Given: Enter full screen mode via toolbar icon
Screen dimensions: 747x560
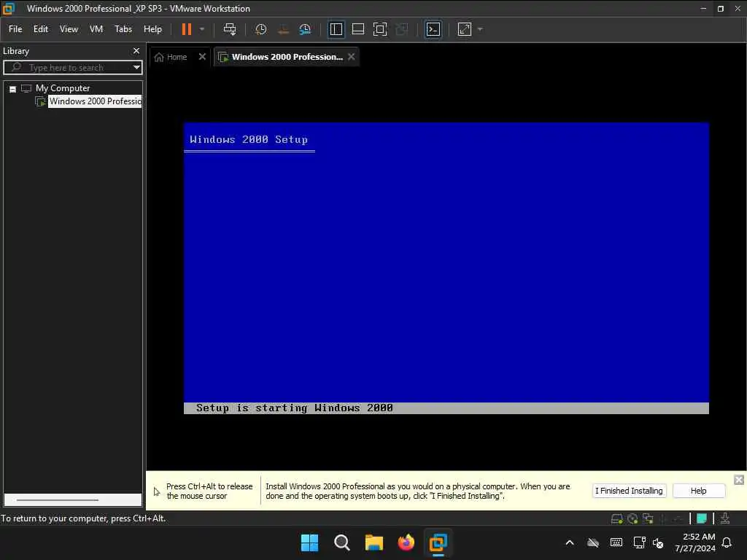Looking at the screenshot, I should [379, 29].
